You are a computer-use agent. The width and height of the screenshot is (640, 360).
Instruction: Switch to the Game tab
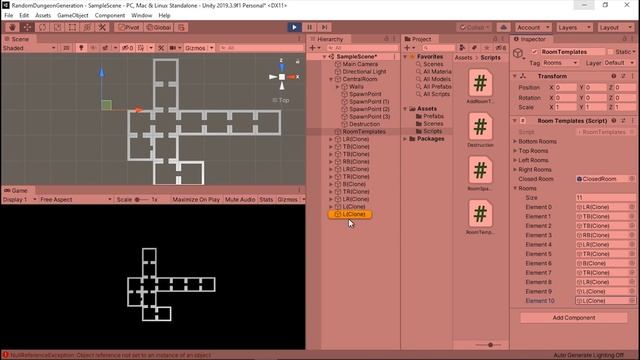point(16,191)
